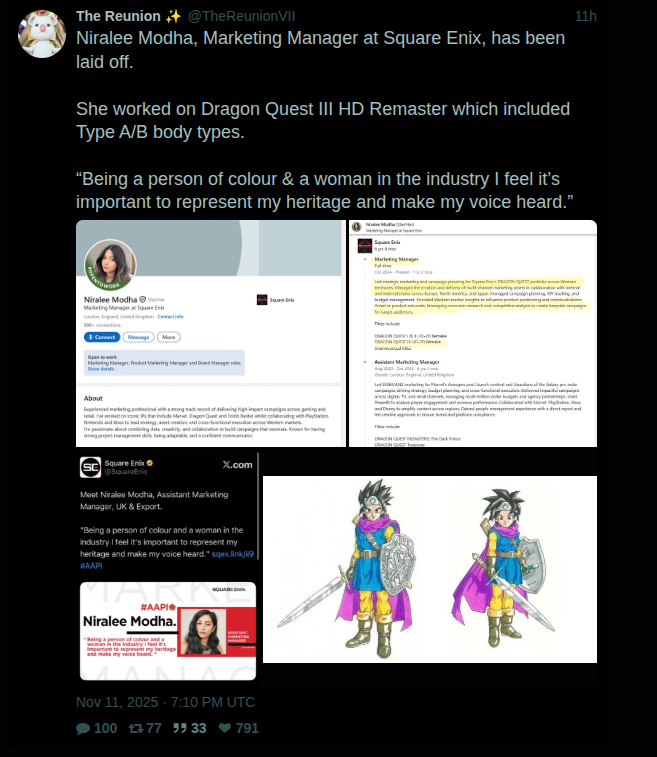Open the @TheReunionVII handle link
The image size is (657, 757).
[x=241, y=16]
